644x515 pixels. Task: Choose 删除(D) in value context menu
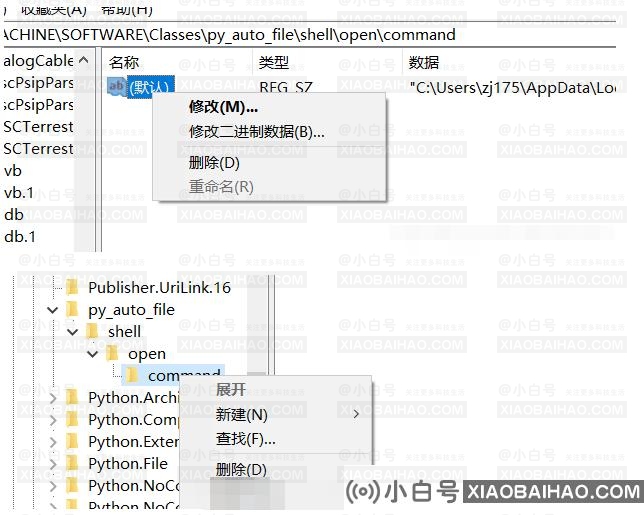point(269,163)
